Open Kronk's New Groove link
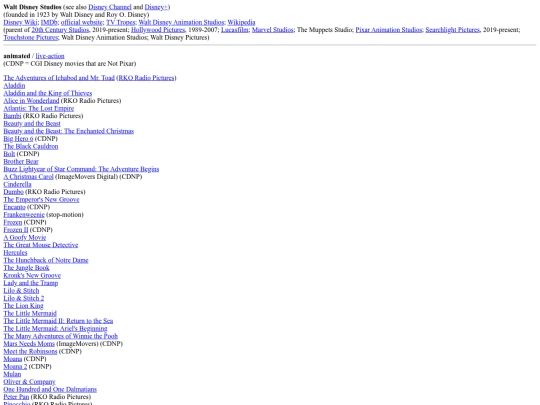 pos(32,275)
